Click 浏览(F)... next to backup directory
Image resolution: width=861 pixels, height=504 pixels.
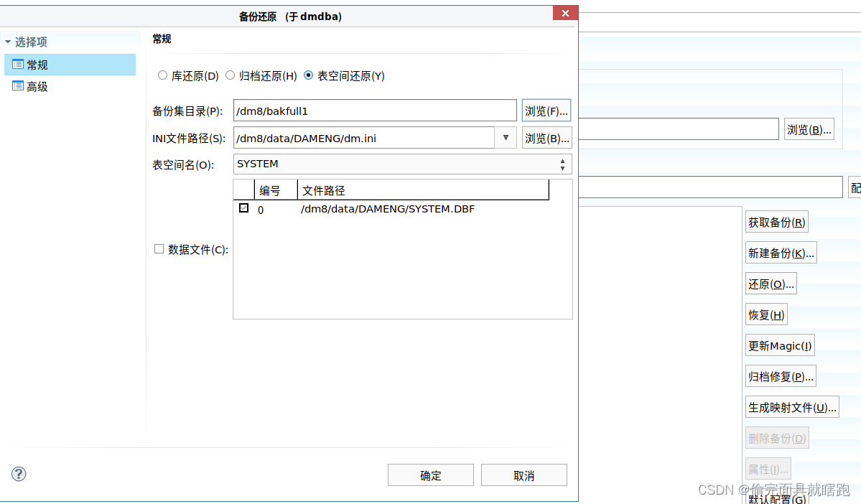[x=546, y=111]
